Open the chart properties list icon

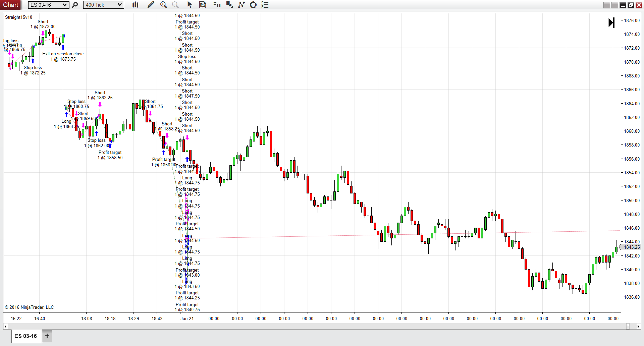click(265, 5)
